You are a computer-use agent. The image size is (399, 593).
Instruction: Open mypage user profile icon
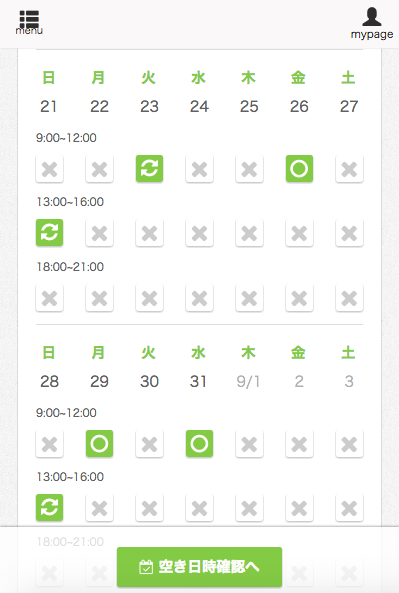pyautogui.click(x=372, y=23)
